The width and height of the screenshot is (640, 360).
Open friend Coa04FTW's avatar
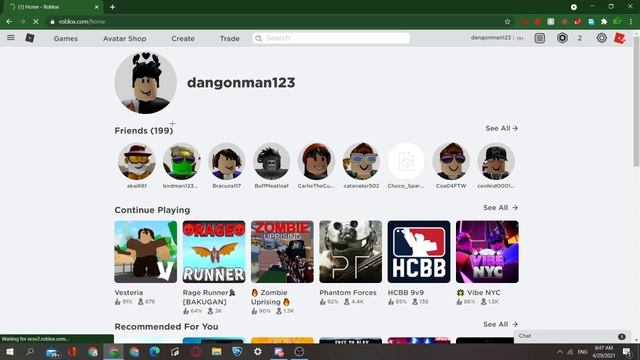451,162
